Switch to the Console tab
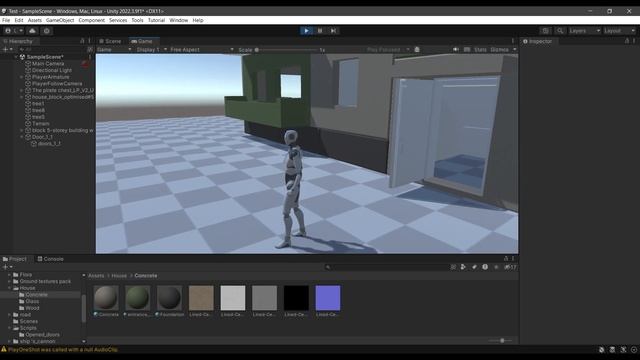Screen dimensions: 640x360 (51, 259)
